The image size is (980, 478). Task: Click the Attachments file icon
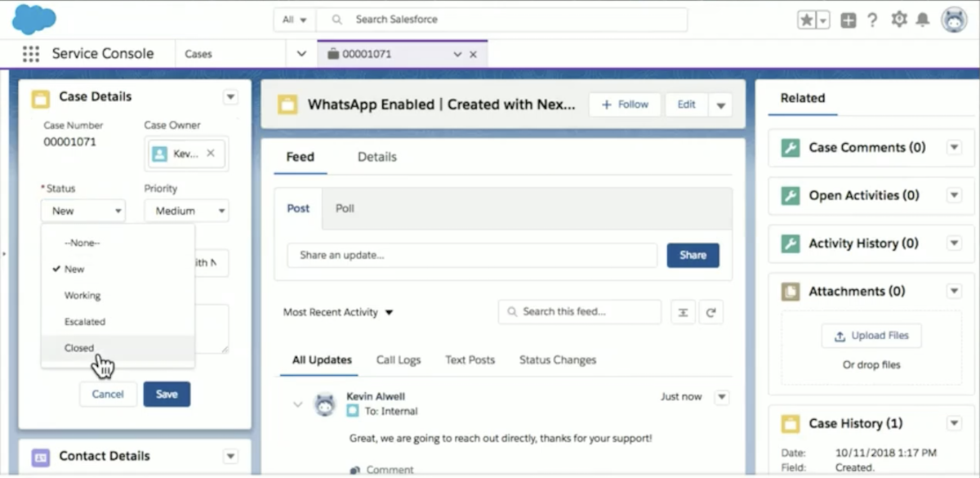tap(791, 292)
